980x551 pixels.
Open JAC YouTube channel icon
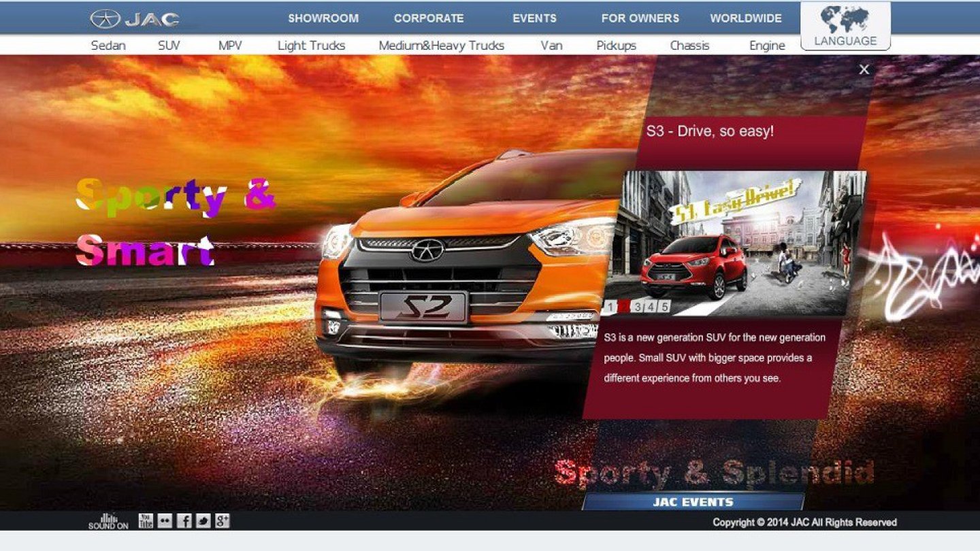tap(146, 521)
